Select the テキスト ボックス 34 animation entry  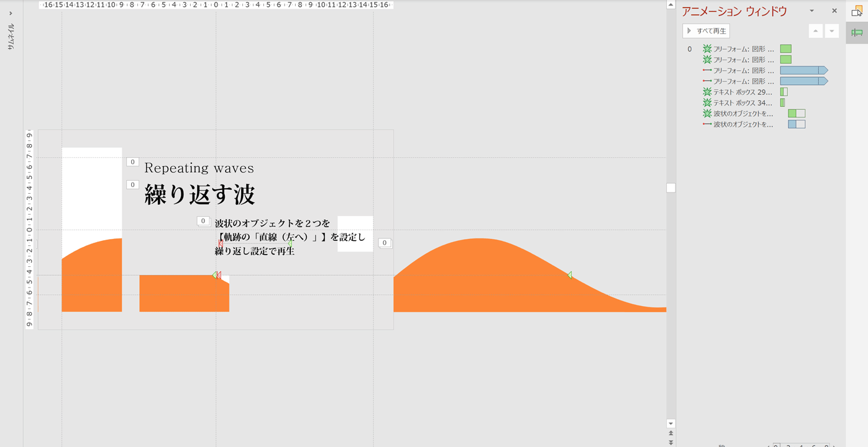pyautogui.click(x=742, y=103)
